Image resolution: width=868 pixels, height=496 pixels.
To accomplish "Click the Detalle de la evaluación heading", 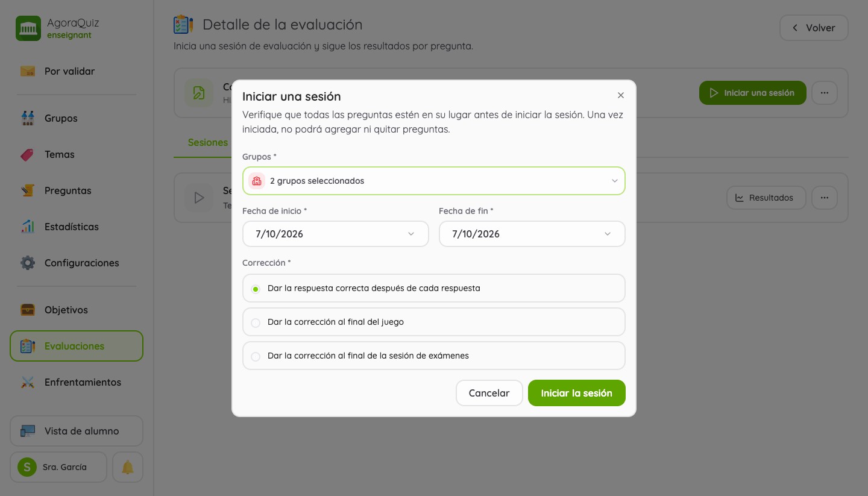I will [282, 25].
